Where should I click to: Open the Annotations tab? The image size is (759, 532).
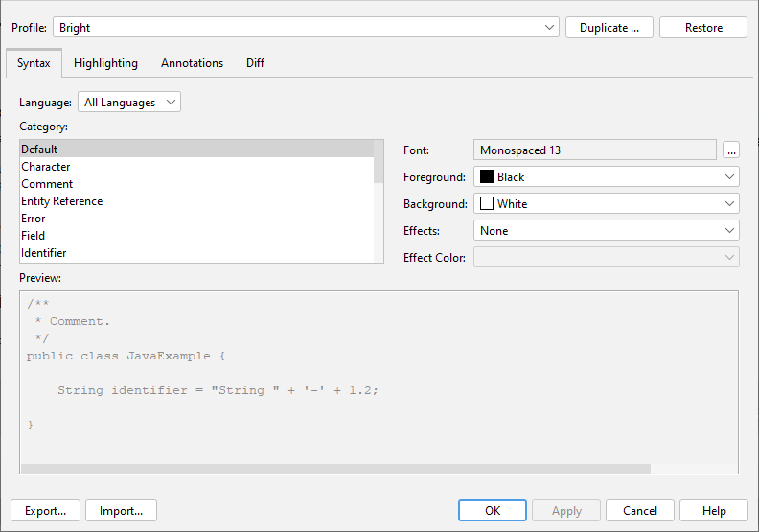tap(192, 63)
